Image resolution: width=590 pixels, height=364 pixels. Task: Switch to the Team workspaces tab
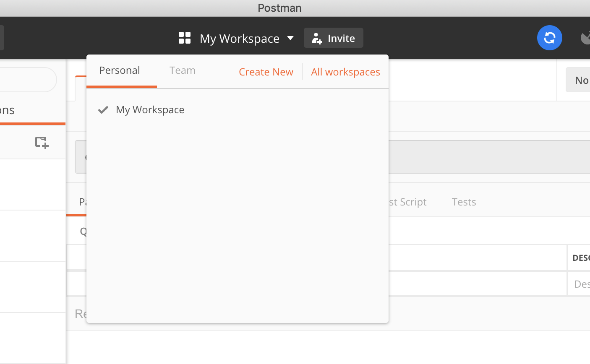tap(183, 70)
